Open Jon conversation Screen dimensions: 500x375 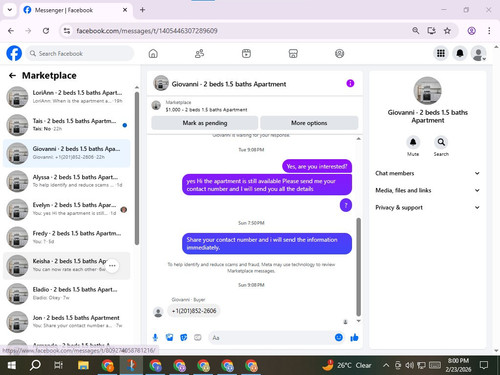67,322
